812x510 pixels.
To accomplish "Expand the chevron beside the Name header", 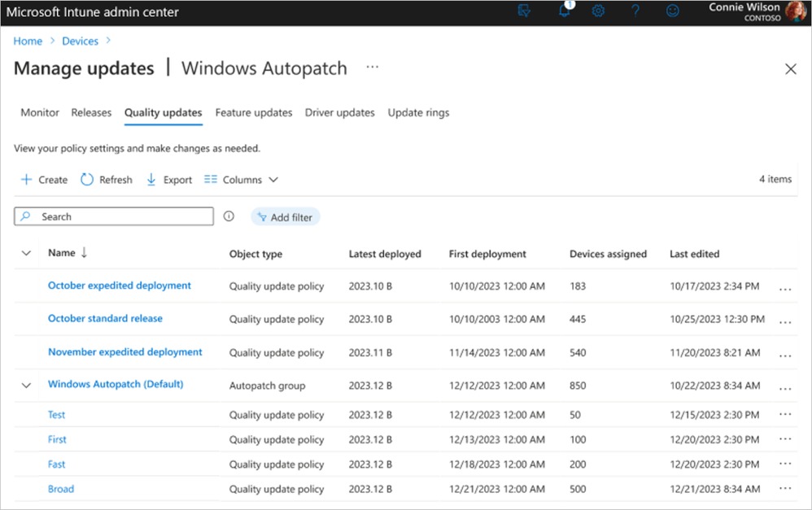I will pyautogui.click(x=25, y=253).
